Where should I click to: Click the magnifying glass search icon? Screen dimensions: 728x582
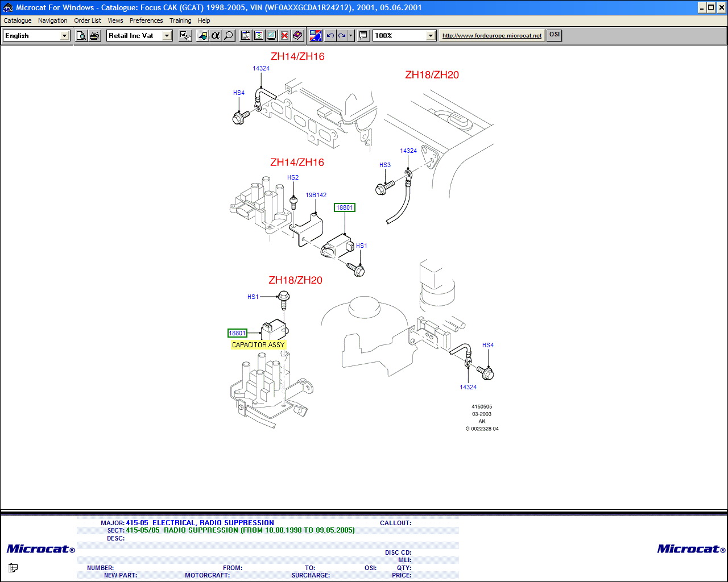[229, 36]
